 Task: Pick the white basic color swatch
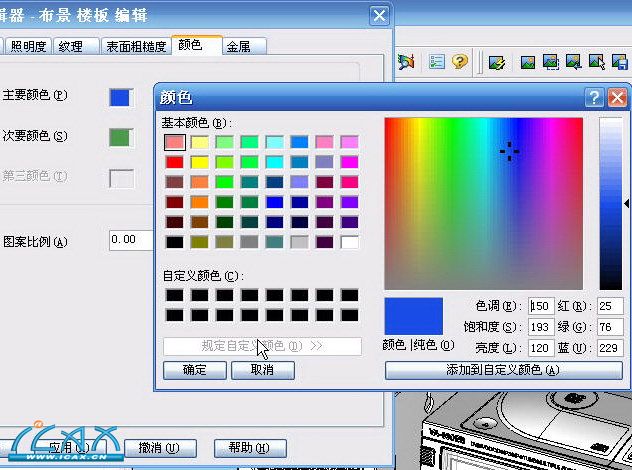tap(349, 242)
